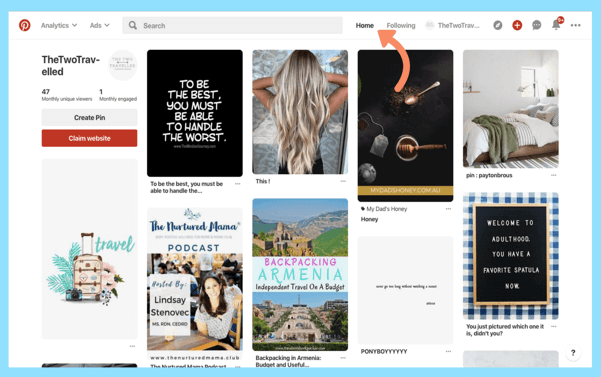
Task: Click the question mark help button
Action: tap(573, 353)
